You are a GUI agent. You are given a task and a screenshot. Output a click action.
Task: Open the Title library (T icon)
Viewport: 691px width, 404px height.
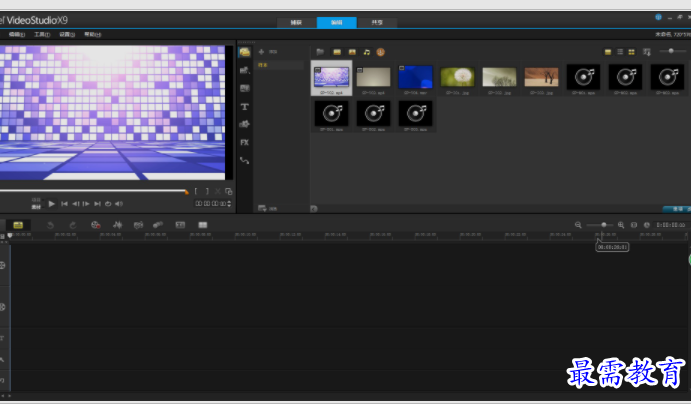pyautogui.click(x=245, y=107)
